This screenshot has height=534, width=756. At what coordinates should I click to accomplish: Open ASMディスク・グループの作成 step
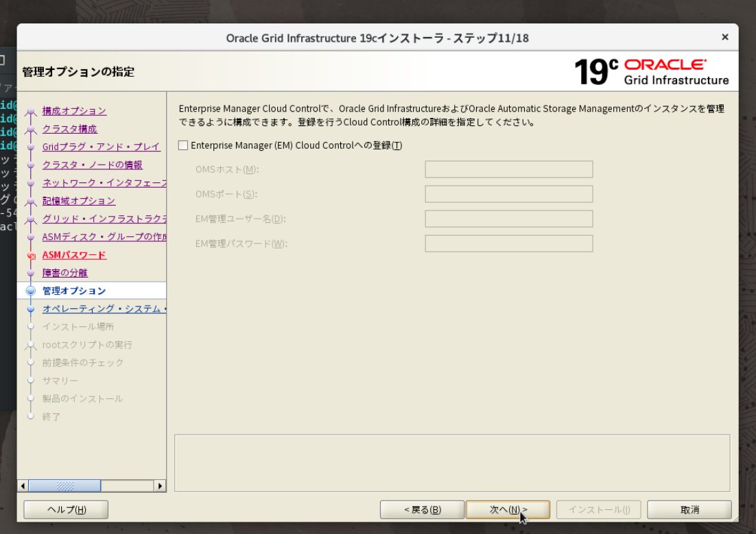click(x=104, y=236)
